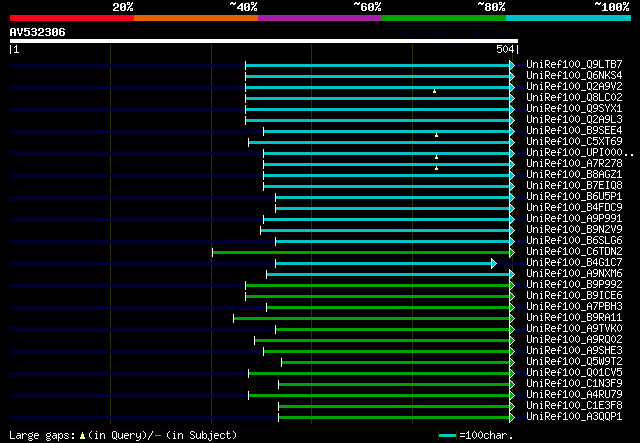640x443 pixels.
Task: Click the yellow gap marker on the UniRef100_B9SEE4 bar
Action: pos(436,135)
